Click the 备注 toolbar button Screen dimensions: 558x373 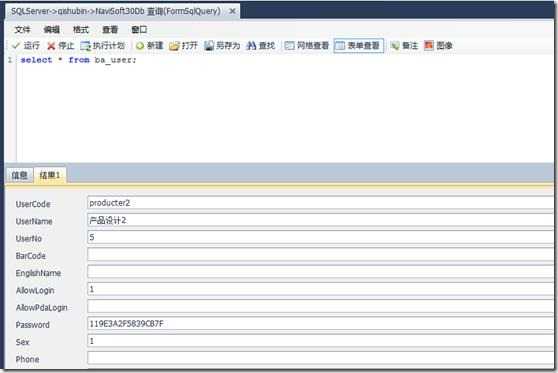pos(404,46)
